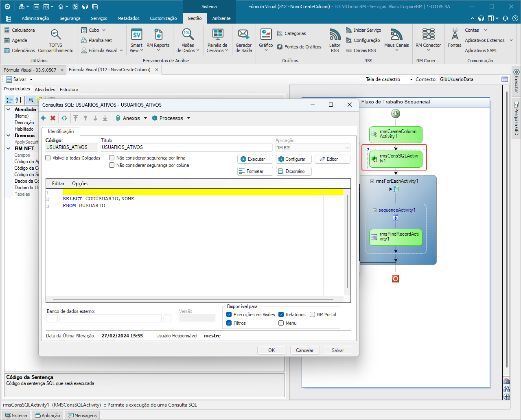Open TOTVS Compartilhamento

tap(56, 41)
